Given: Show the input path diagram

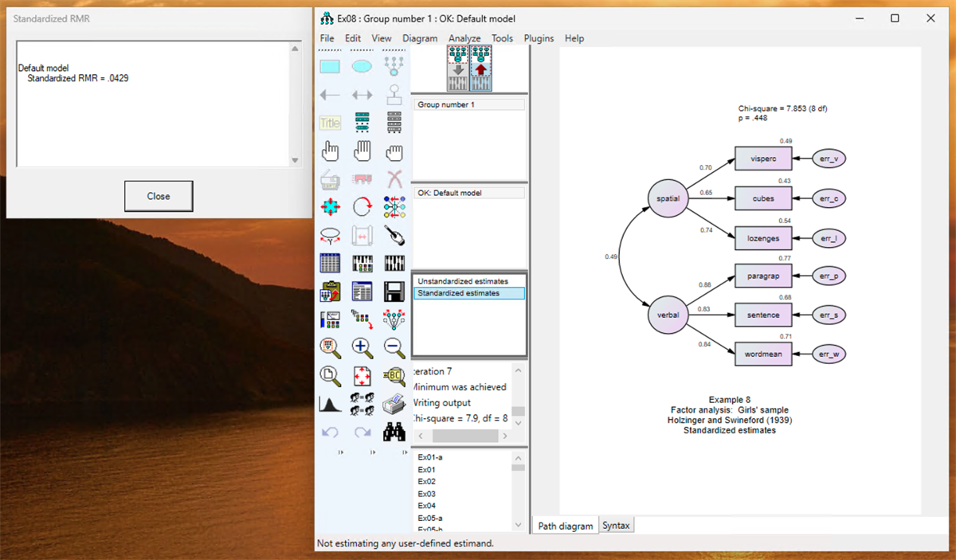Looking at the screenshot, I should [457, 68].
